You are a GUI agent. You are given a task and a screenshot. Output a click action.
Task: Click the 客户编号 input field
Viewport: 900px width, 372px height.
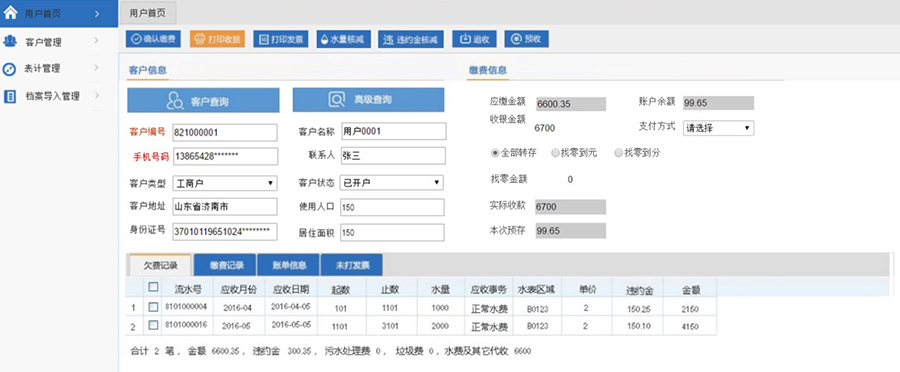click(225, 132)
